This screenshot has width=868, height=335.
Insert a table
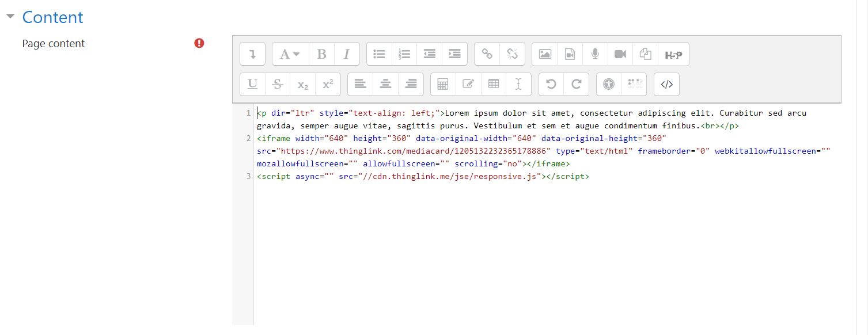click(494, 84)
